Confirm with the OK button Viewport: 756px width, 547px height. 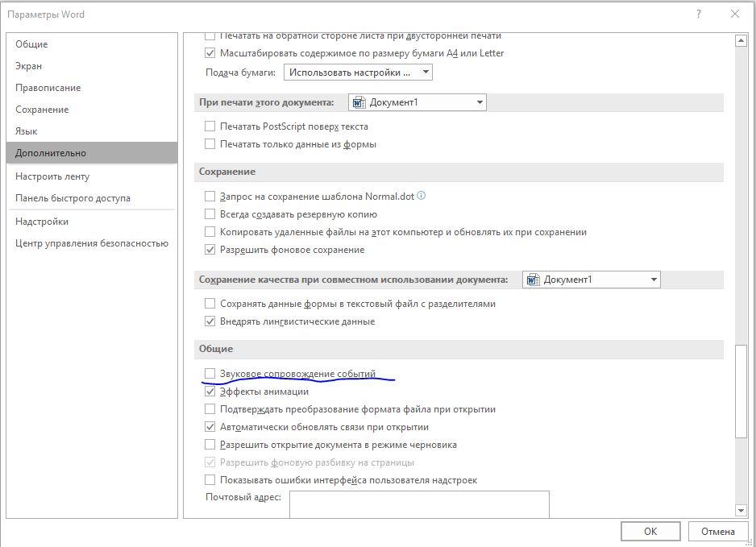pyautogui.click(x=650, y=531)
